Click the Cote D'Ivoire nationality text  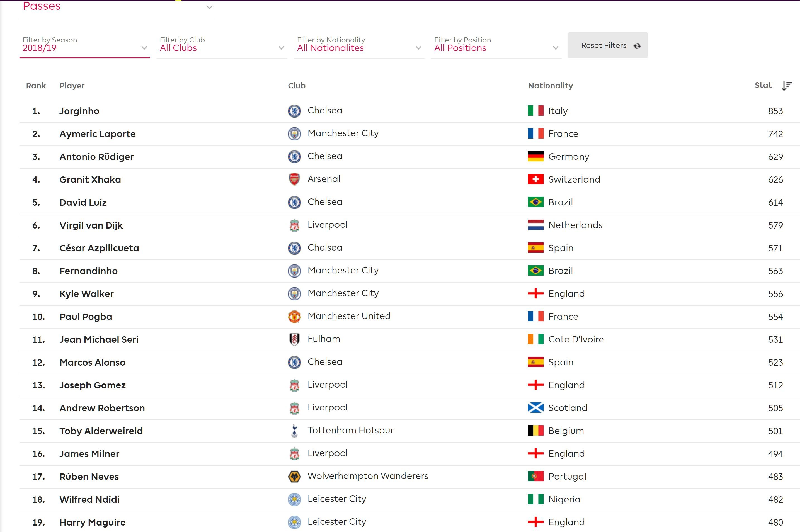(x=576, y=339)
